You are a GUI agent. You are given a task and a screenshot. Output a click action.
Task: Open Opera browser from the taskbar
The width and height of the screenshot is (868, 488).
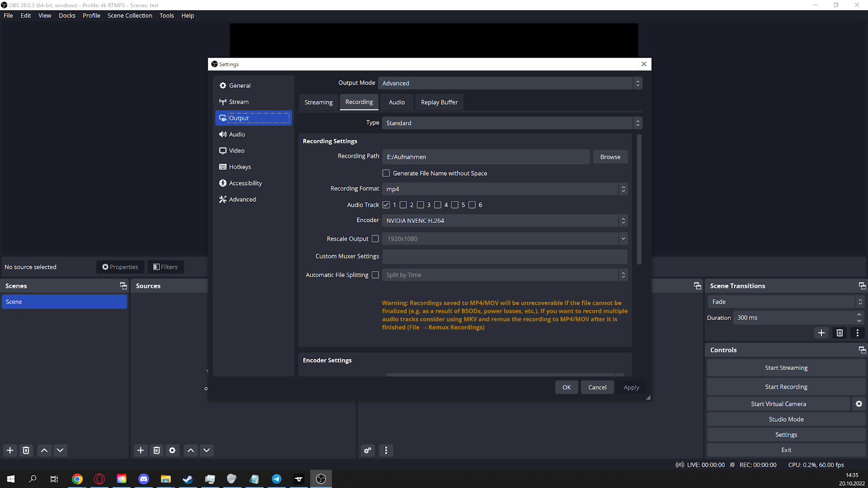click(99, 479)
